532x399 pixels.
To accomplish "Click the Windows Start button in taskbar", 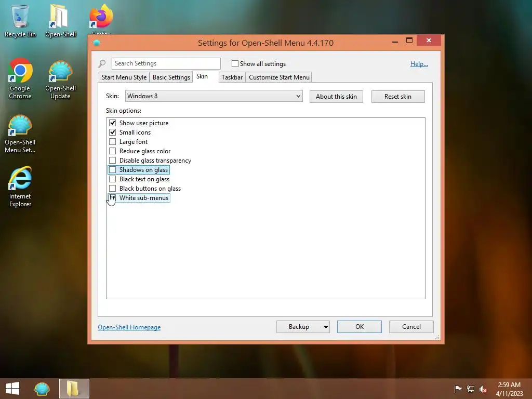I will [x=12, y=389].
